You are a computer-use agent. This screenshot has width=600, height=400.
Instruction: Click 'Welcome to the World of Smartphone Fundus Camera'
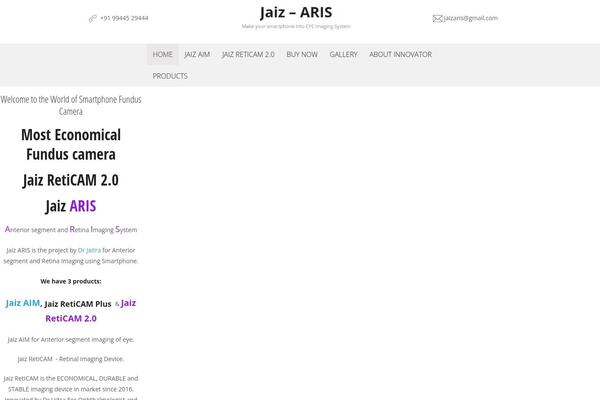pos(71,105)
